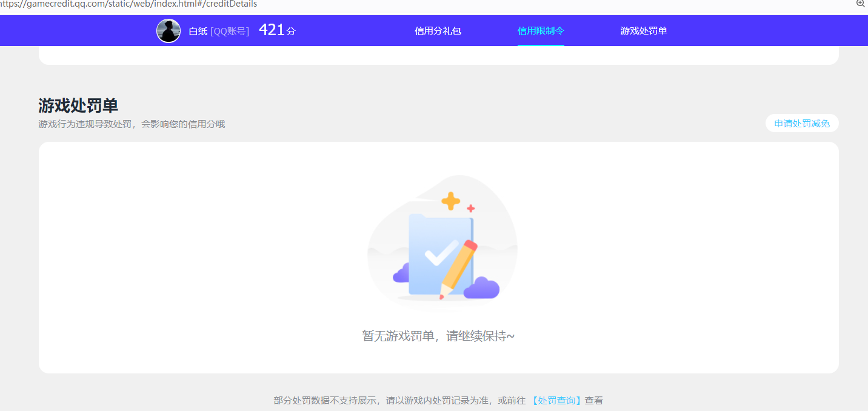Open the 游戏处罚单 navigation tab
Screen dimensions: 868x411
[644, 30]
